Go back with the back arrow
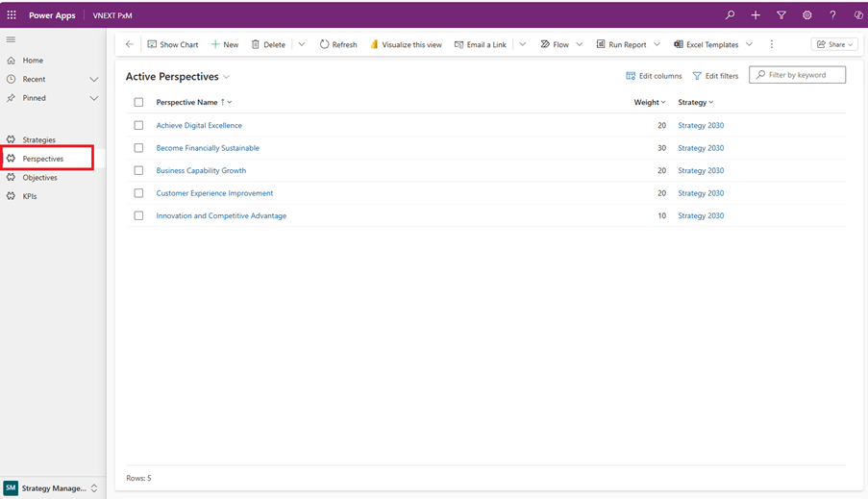 (x=130, y=44)
